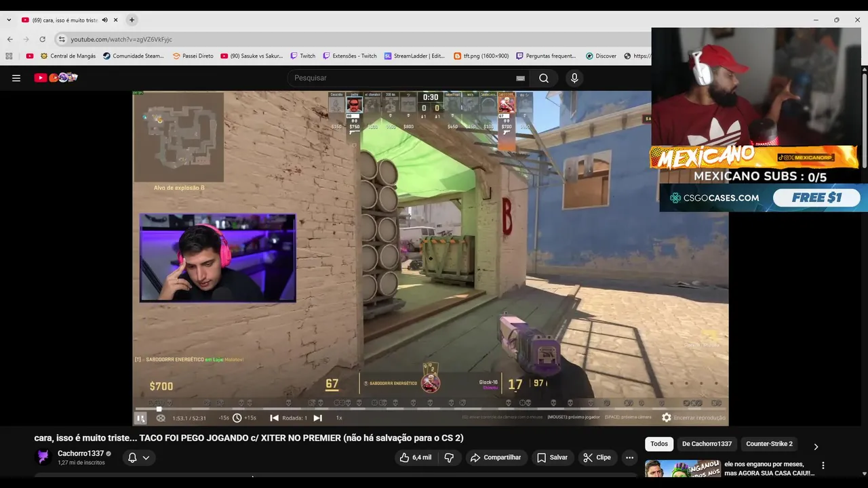Jump to next round in replay
The width and height of the screenshot is (868, 488).
[x=317, y=418]
